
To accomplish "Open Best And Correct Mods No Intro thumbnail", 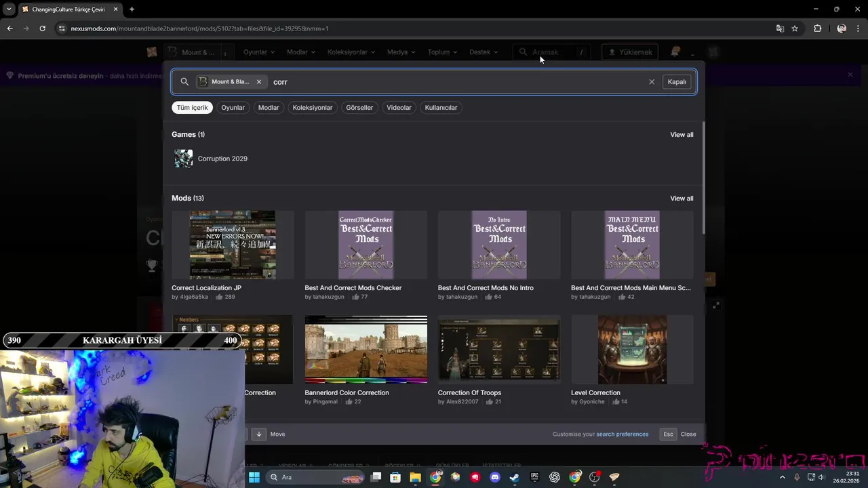I will pos(499,245).
